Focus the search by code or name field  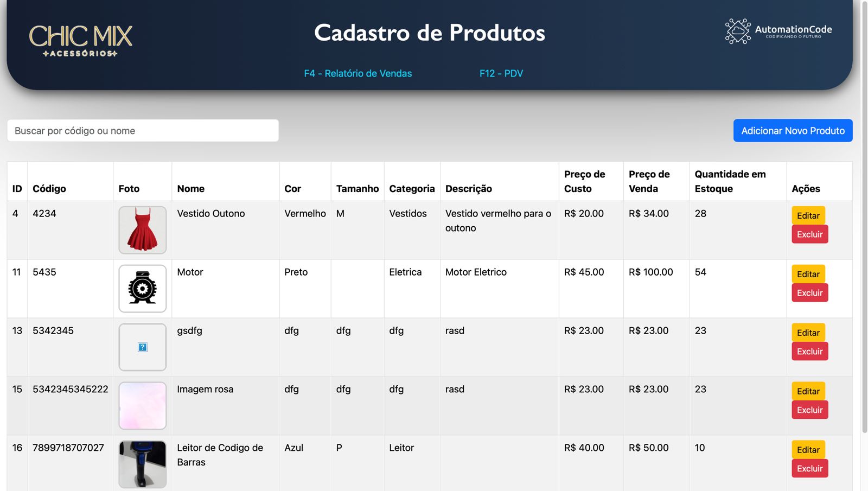pyautogui.click(x=143, y=131)
